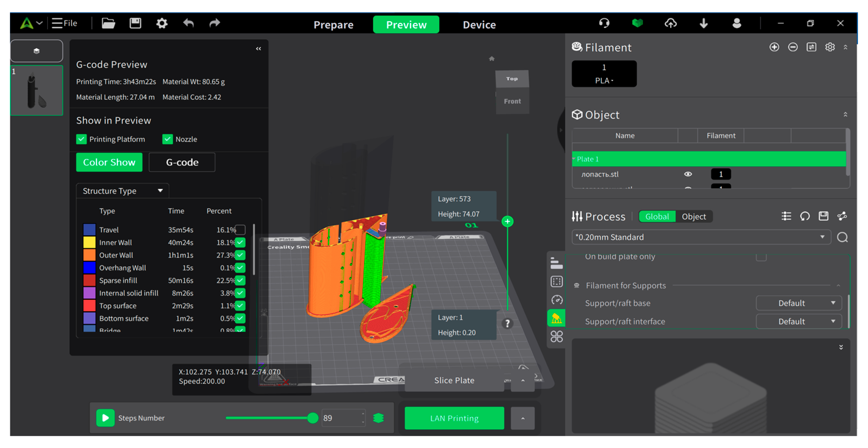
Task: Click the save project floppy disk icon
Action: pyautogui.click(x=135, y=23)
